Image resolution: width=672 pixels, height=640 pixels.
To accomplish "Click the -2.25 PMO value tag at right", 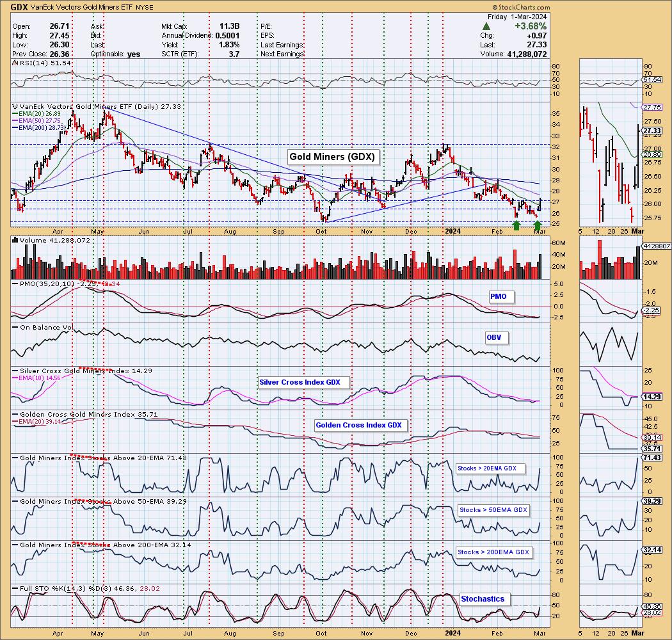I will click(x=652, y=310).
